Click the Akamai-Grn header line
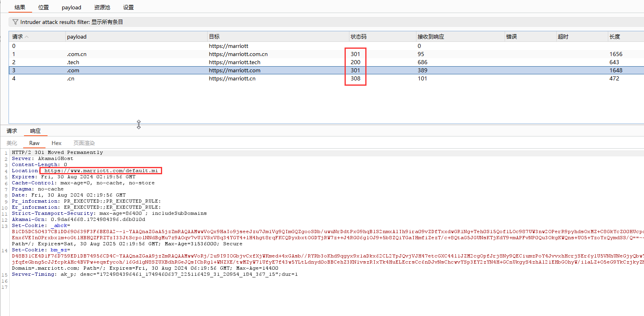644x316 pixels. [x=78, y=219]
